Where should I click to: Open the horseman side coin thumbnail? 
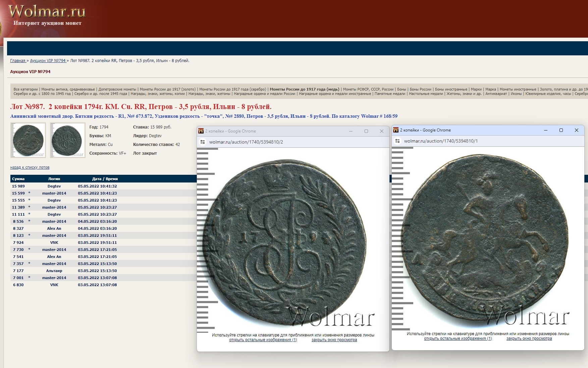click(28, 140)
